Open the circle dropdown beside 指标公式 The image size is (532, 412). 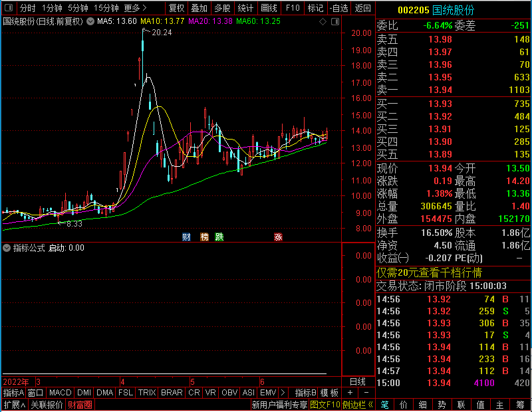(x=7, y=248)
